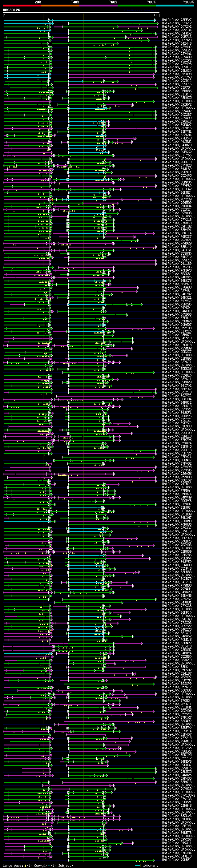
Task: Click the red ~20% identity legend bar
Action: tap(22, 6)
